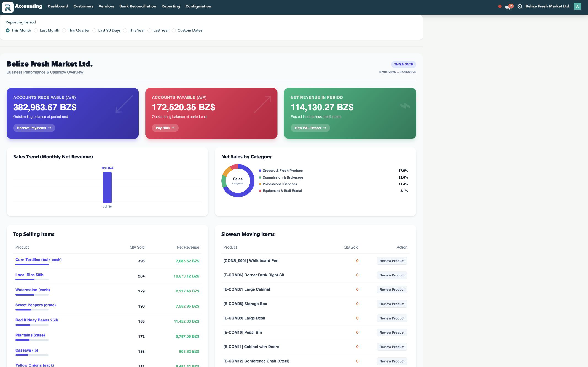Screen dimensions: 588x367
Task: Click Professional Services legend dot
Action: click(x=260, y=184)
